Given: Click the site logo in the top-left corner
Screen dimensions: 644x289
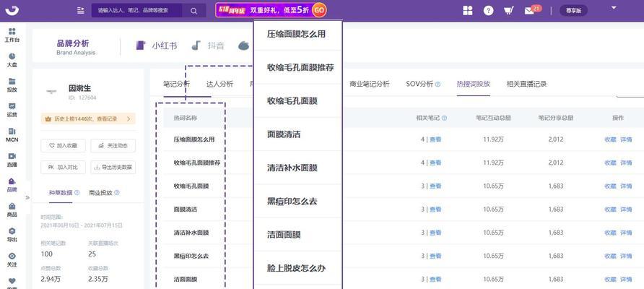Looking at the screenshot, I should [x=14, y=10].
